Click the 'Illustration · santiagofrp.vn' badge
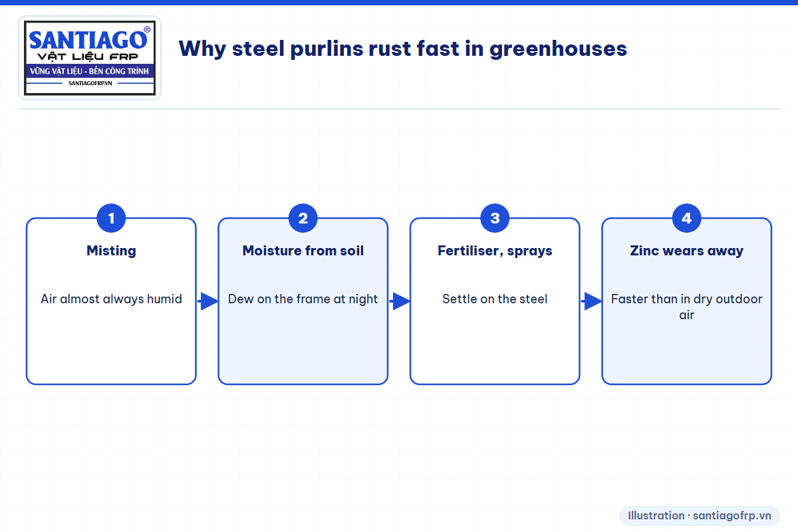Image resolution: width=798 pixels, height=532 pixels. pos(700,515)
